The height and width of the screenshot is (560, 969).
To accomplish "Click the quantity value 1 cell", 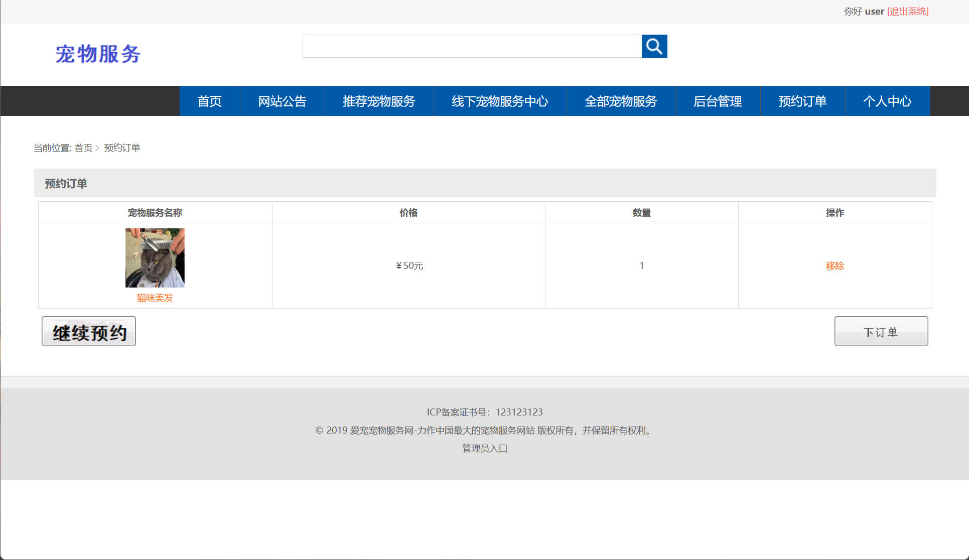I will 641,265.
